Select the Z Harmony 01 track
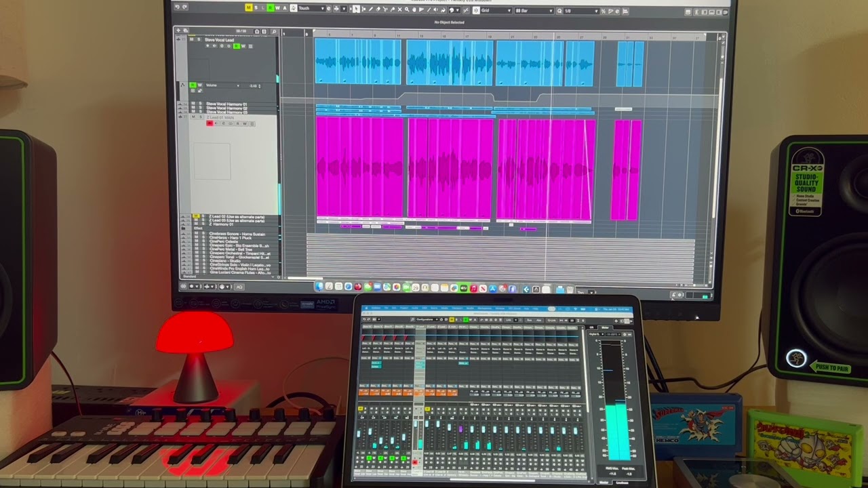868x488 pixels. pos(221,224)
